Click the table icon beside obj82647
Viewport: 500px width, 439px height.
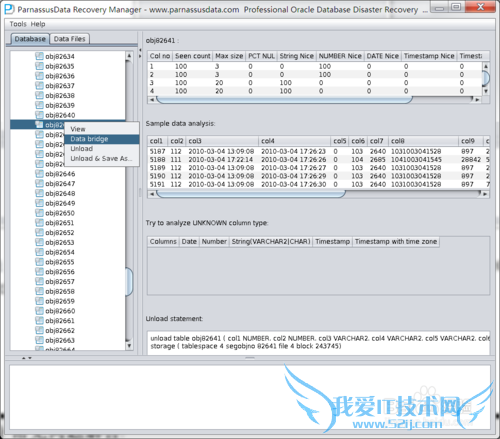39,183
